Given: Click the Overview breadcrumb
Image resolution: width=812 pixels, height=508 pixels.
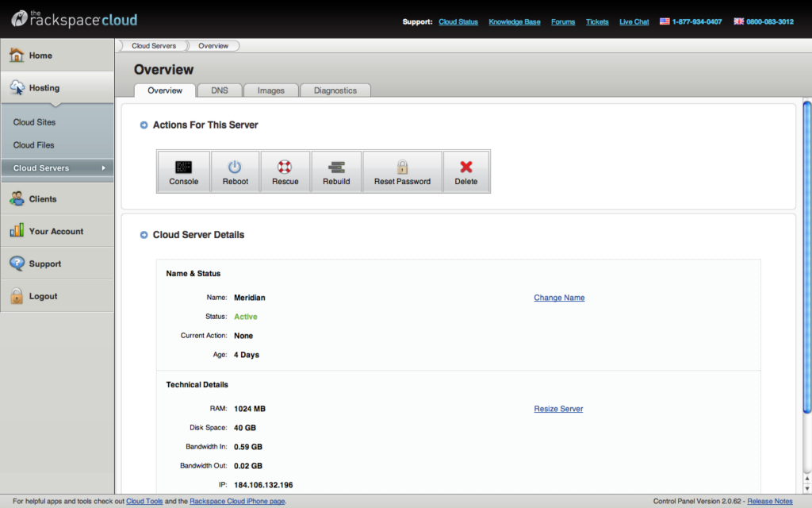Looking at the screenshot, I should tap(213, 45).
